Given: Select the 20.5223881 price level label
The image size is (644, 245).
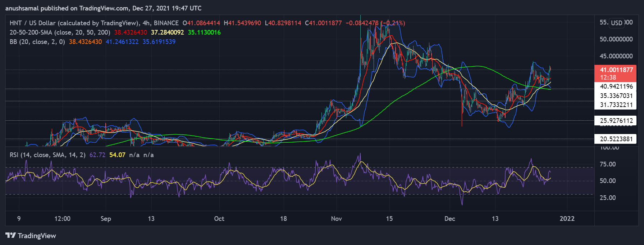Looking at the screenshot, I should 616,139.
